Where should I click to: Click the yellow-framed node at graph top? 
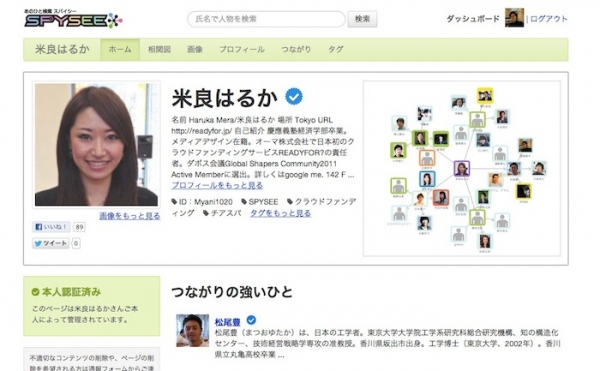pyautogui.click(x=485, y=96)
